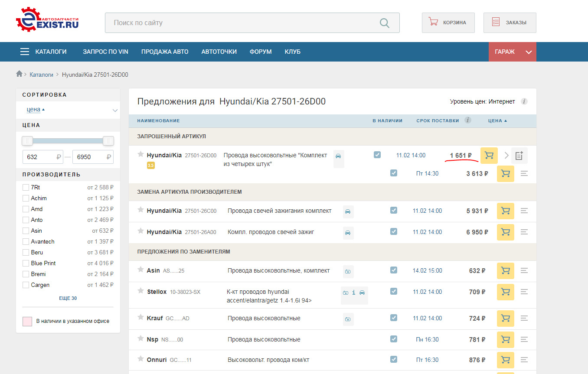The width and height of the screenshot is (588, 374).
Task: Open the Каталоги menu
Action: tap(44, 52)
